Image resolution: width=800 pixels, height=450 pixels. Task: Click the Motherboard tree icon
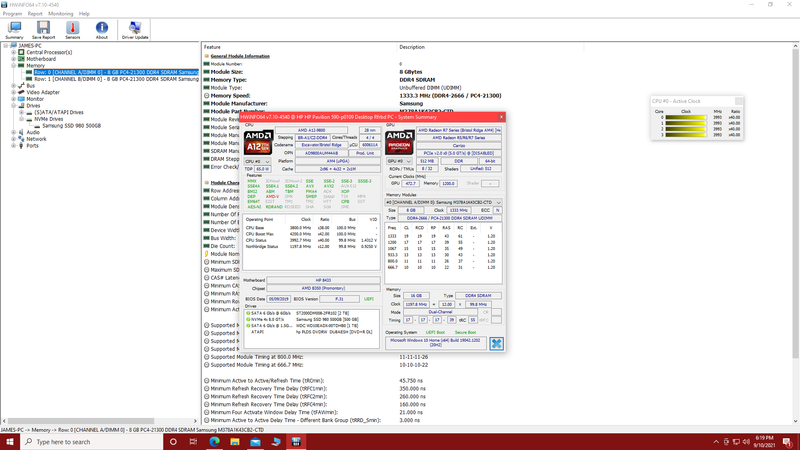(21, 59)
